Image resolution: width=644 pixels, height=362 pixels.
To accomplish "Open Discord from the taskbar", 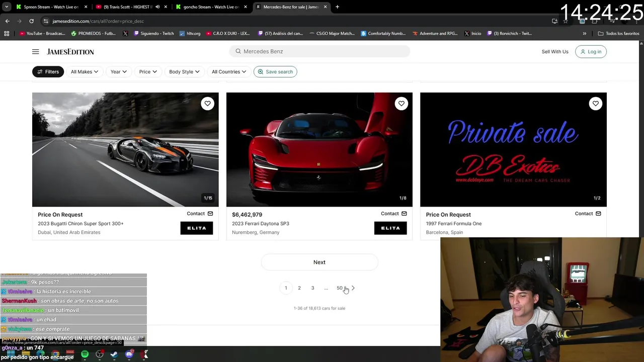I will pyautogui.click(x=129, y=354).
